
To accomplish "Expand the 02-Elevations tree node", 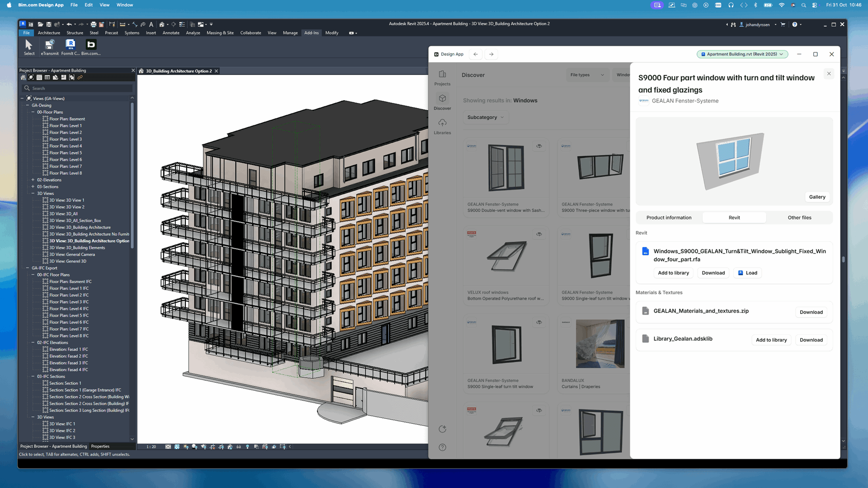I will tap(32, 179).
